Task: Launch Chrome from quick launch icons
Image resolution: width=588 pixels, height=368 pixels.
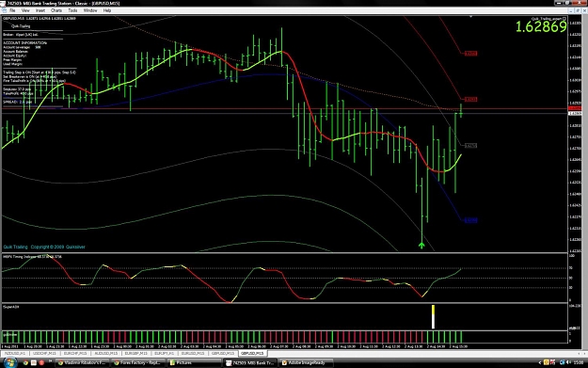Action: [25, 362]
